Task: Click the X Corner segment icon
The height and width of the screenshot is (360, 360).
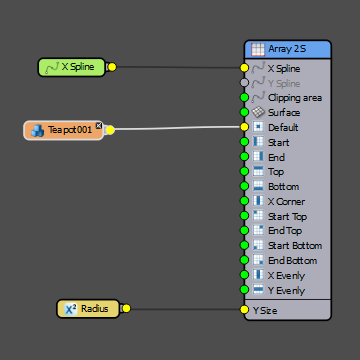Action: (x=258, y=201)
